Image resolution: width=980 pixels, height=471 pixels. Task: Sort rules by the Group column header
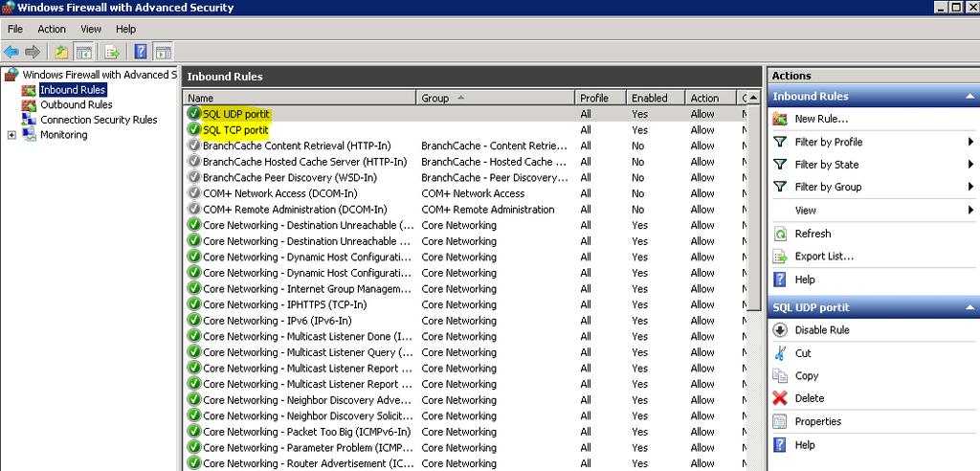pos(496,99)
